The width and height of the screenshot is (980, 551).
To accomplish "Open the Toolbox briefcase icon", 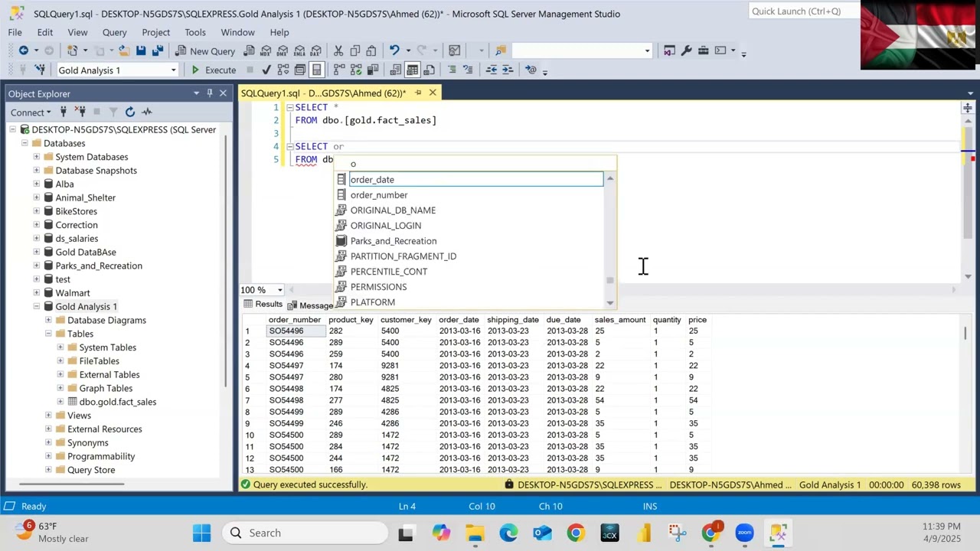I will [x=703, y=51].
